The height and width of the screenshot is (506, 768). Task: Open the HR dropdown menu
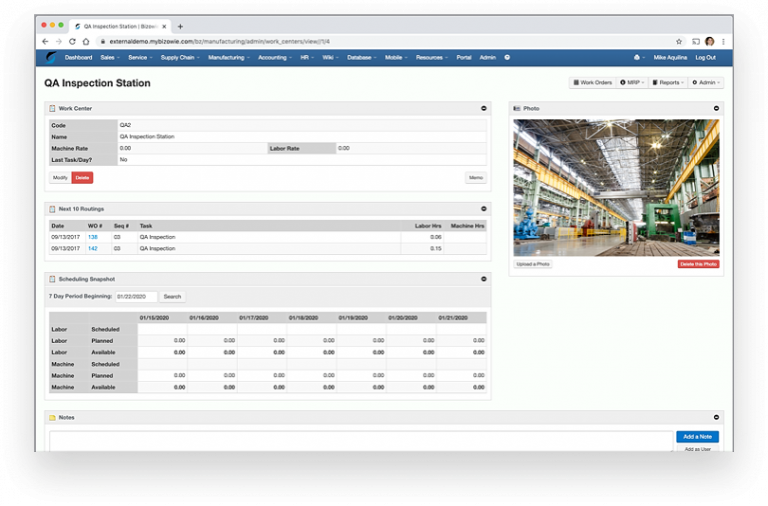(x=307, y=57)
